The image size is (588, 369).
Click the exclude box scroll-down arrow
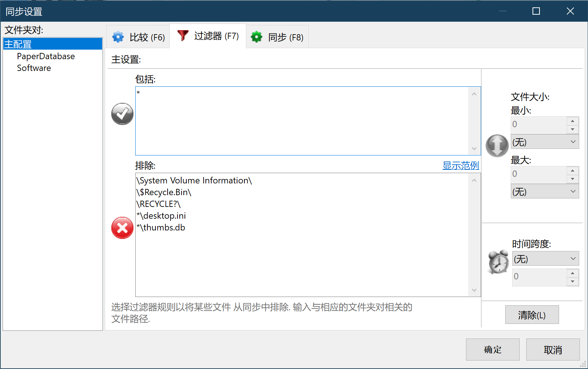click(x=474, y=290)
